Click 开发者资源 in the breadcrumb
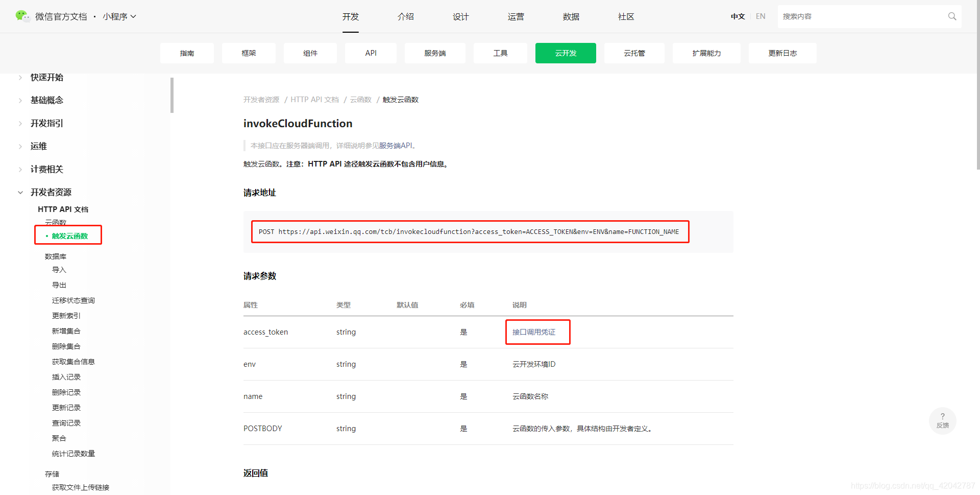Screen dimensions: 980x495 (x=261, y=100)
